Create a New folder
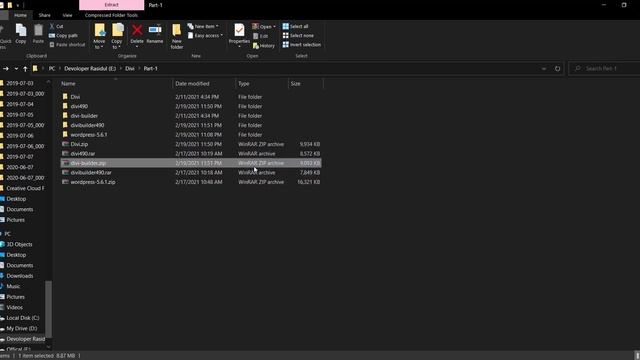 pyautogui.click(x=177, y=36)
